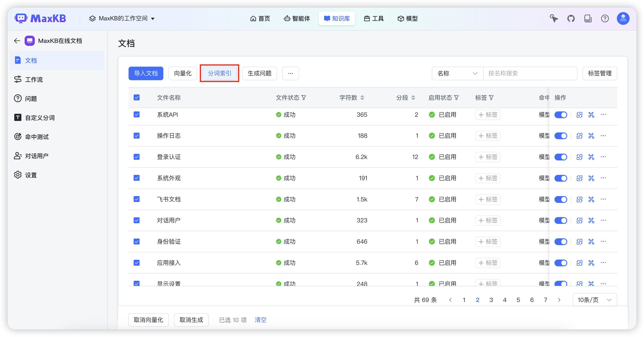Open the 10条/页 page size dropdown
Screen dimensions: 644x337
(x=595, y=300)
